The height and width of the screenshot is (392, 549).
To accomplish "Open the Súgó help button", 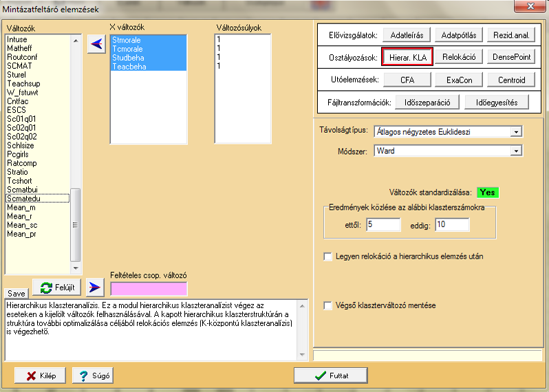I will [91, 375].
